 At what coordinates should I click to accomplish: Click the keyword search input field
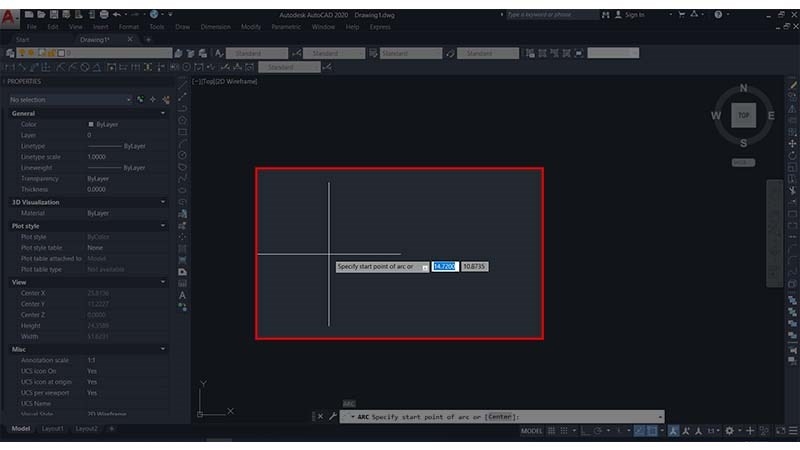[x=552, y=15]
